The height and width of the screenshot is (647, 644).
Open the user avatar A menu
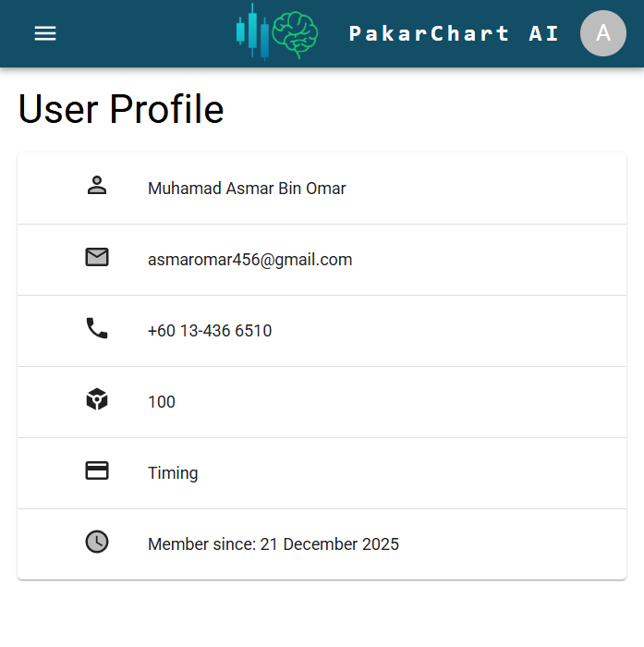(603, 33)
